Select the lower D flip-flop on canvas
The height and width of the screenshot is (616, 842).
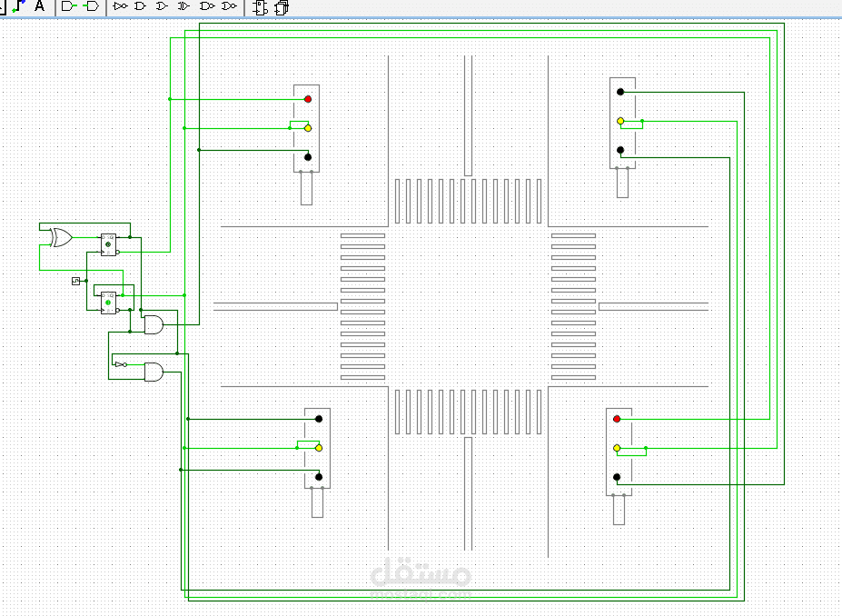point(108,303)
